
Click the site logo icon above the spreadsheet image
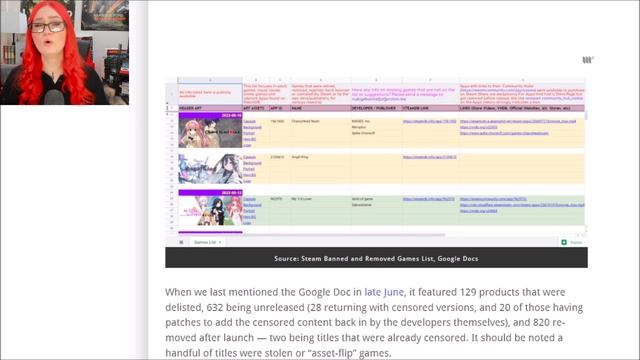[587, 60]
